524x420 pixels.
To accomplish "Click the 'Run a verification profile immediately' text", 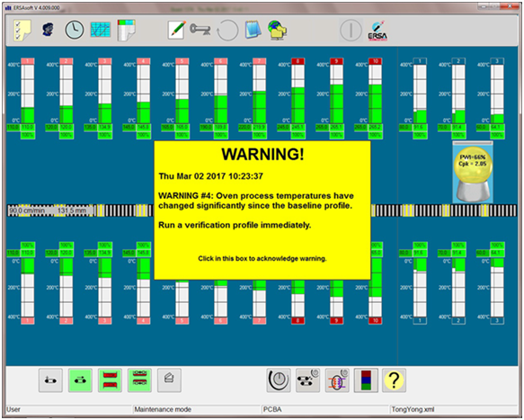I will point(235,225).
